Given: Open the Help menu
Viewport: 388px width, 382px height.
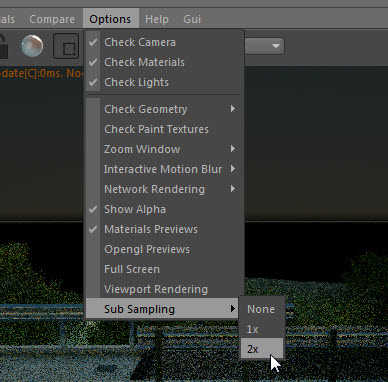Looking at the screenshot, I should click(157, 19).
